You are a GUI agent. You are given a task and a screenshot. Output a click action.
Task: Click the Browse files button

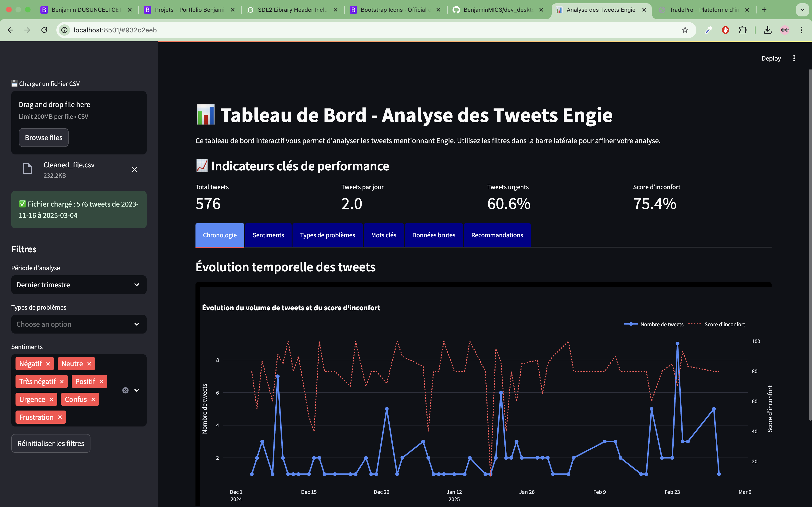[44, 138]
